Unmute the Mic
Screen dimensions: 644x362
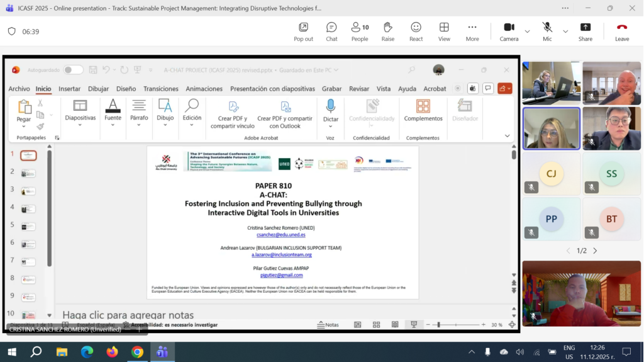tap(547, 31)
